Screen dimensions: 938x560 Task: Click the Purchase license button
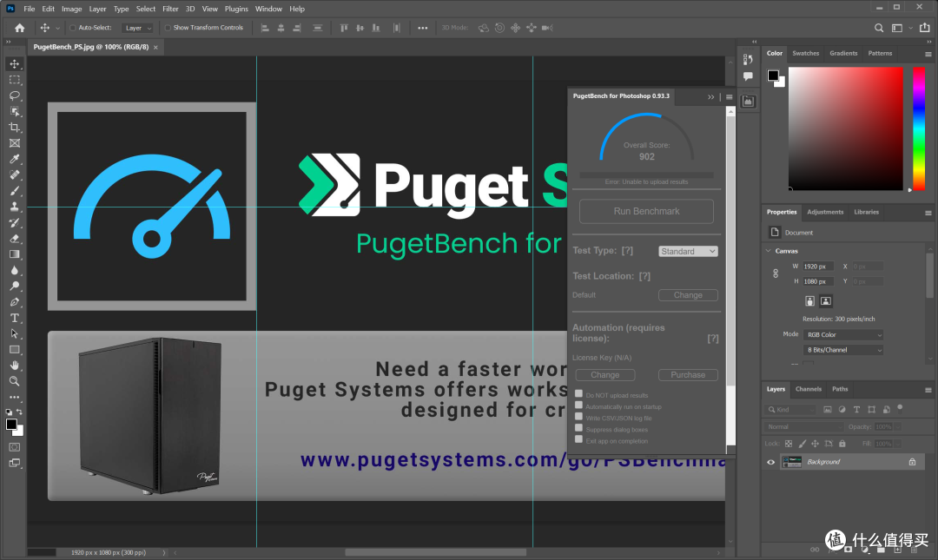point(688,374)
